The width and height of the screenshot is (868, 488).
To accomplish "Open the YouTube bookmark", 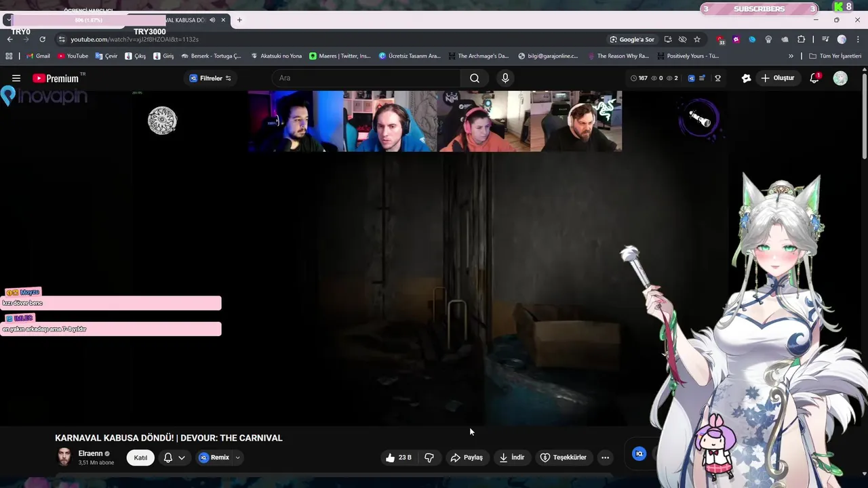I will pyautogui.click(x=73, y=56).
